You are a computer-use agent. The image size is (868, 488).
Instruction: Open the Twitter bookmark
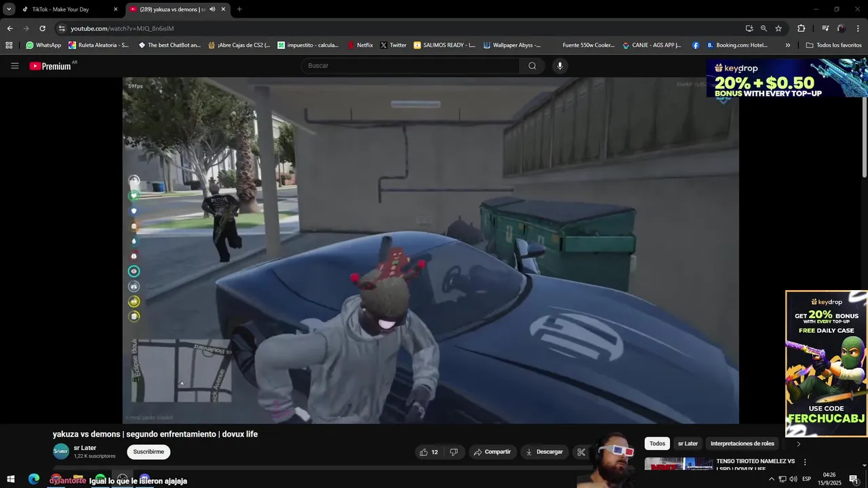pos(393,45)
